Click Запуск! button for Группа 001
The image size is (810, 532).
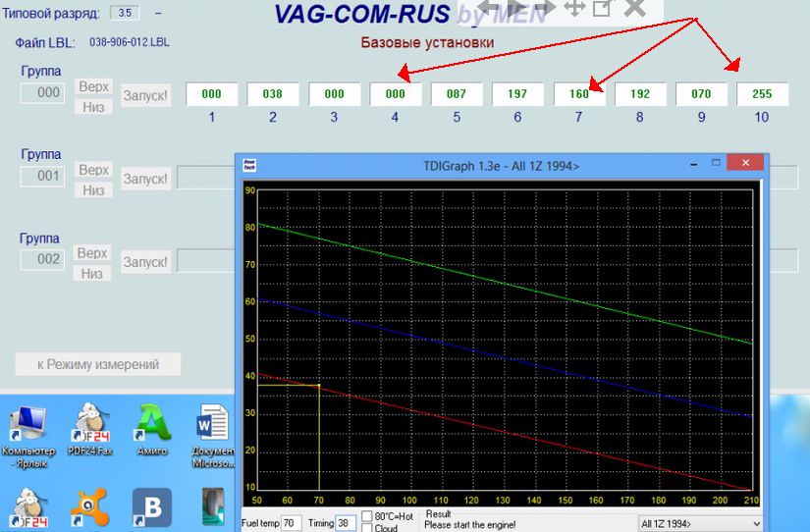[x=145, y=179]
